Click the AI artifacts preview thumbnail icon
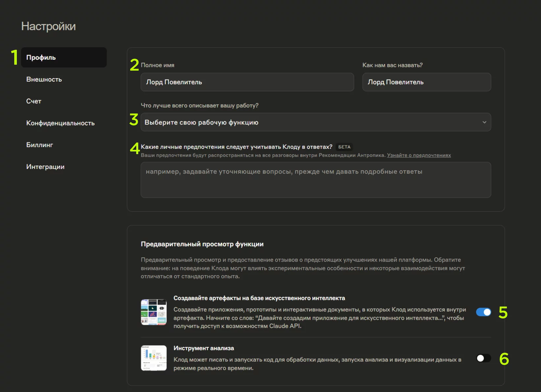This screenshot has width=541, height=392. point(154,312)
